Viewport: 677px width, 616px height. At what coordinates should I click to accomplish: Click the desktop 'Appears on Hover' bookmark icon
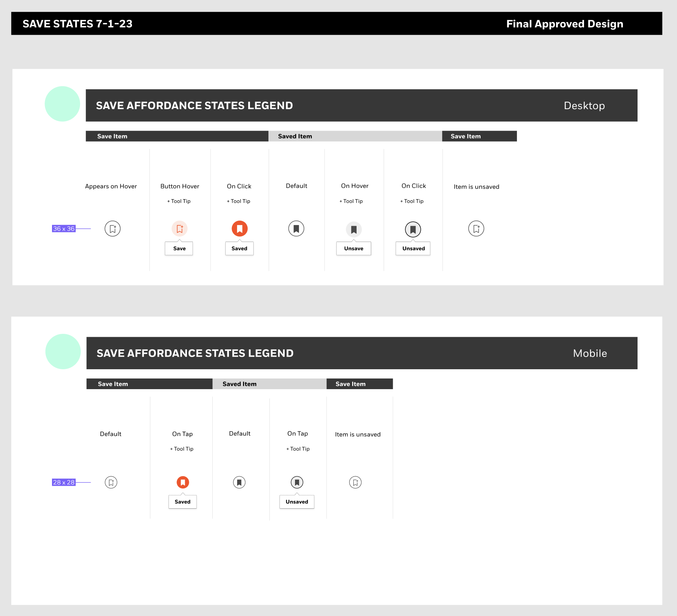coord(112,229)
